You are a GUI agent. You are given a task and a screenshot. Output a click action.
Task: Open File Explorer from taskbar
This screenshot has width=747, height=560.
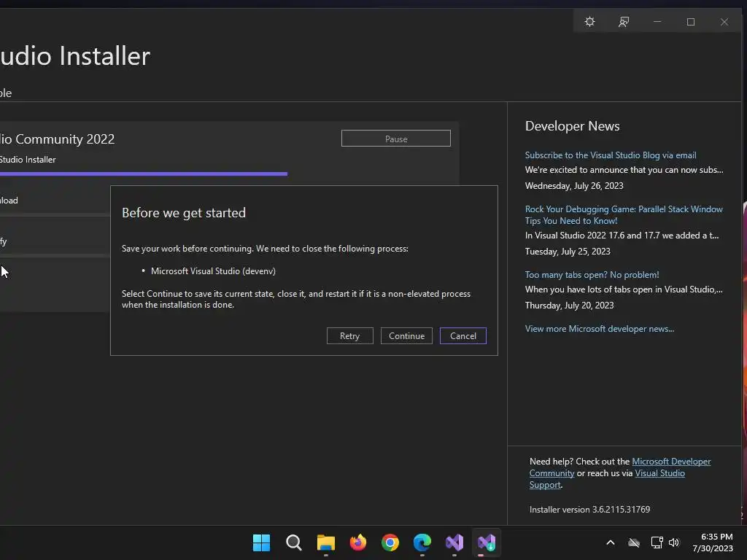[326, 542]
